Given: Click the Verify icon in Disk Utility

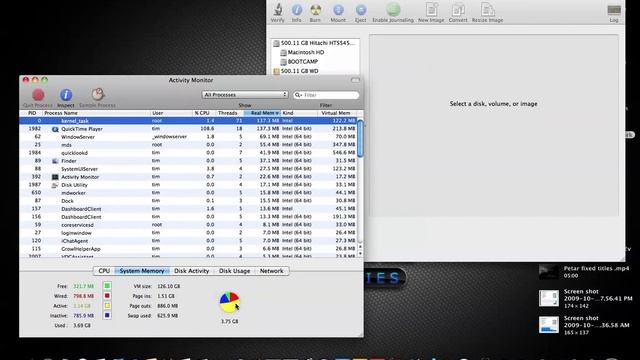Looking at the screenshot, I should click(x=278, y=9).
